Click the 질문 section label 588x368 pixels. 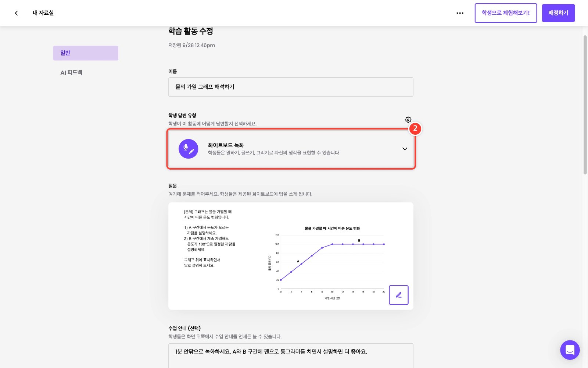pos(173,186)
